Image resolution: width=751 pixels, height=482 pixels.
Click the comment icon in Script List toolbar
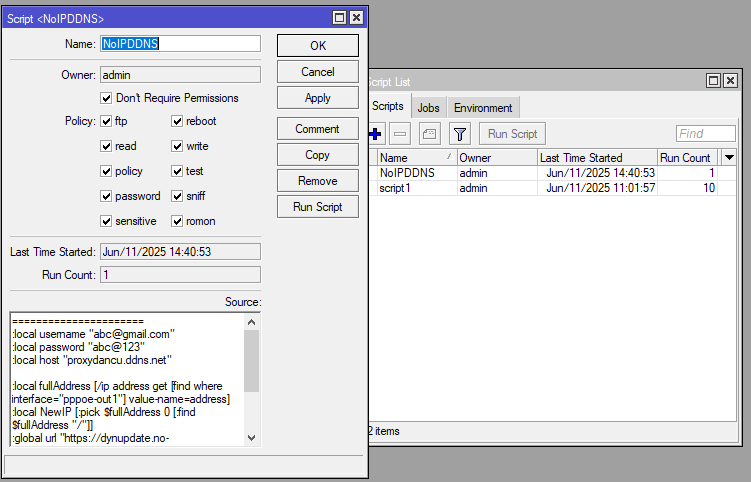point(429,133)
